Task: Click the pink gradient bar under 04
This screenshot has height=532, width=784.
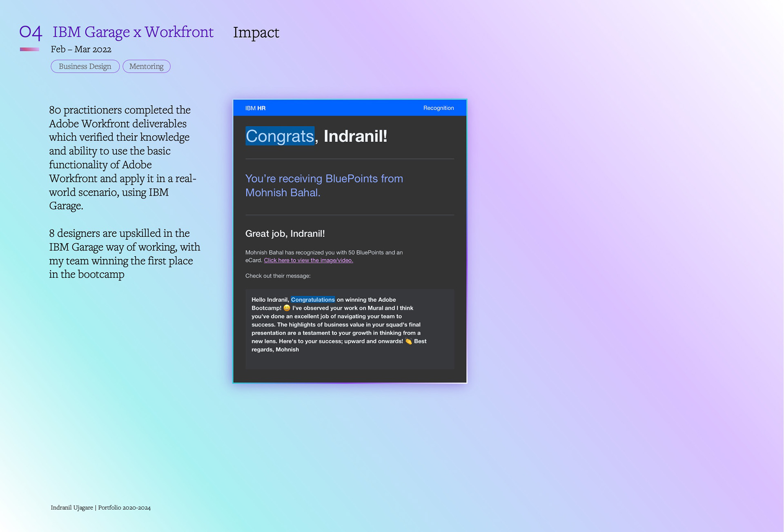Action: pyautogui.click(x=29, y=49)
